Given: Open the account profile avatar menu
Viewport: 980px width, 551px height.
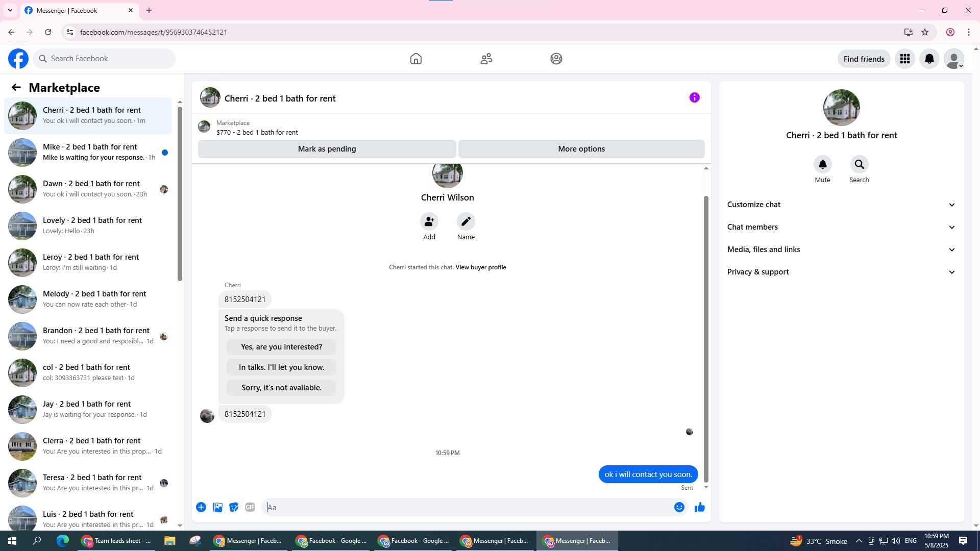Looking at the screenshot, I should click(x=954, y=59).
